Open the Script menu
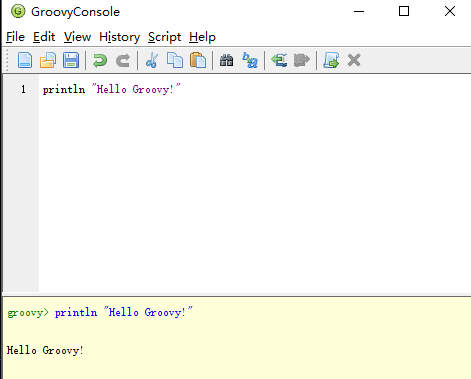The width and height of the screenshot is (471, 379). coord(164,37)
